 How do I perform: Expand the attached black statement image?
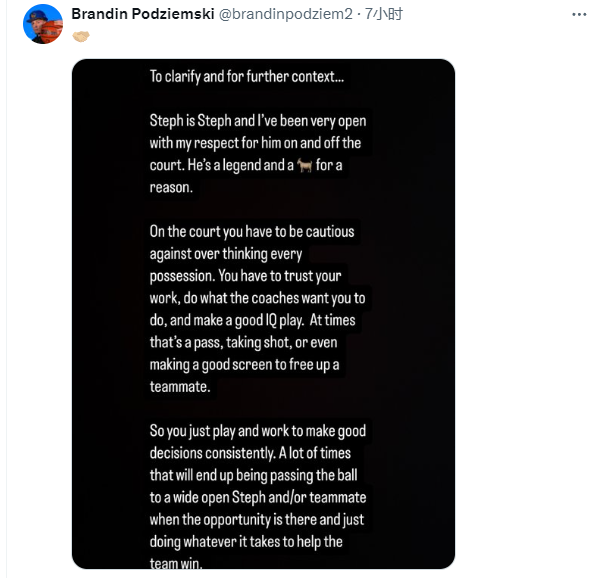tap(263, 314)
